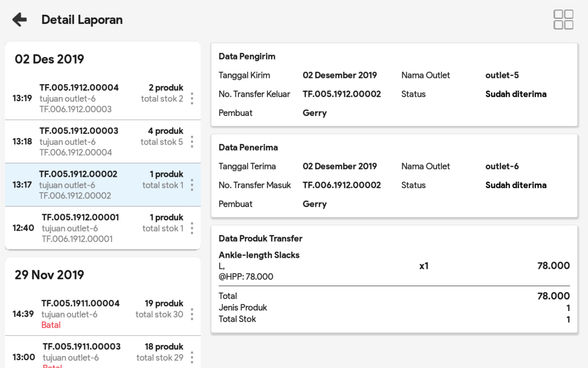Open options menu for TF.005.1912.00004
This screenshot has width=588, height=368.
(192, 98)
